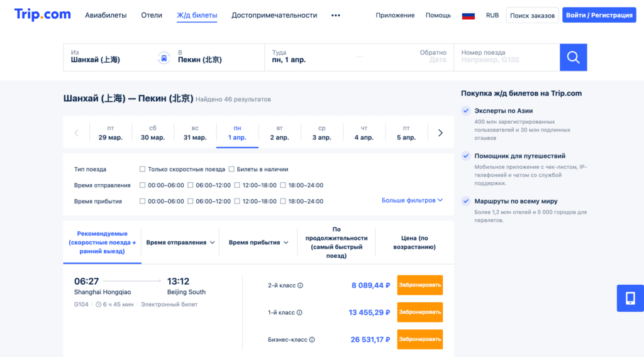The width and height of the screenshot is (644, 357).
Task: Check departure time 06:00–12:00
Action: coord(190,185)
